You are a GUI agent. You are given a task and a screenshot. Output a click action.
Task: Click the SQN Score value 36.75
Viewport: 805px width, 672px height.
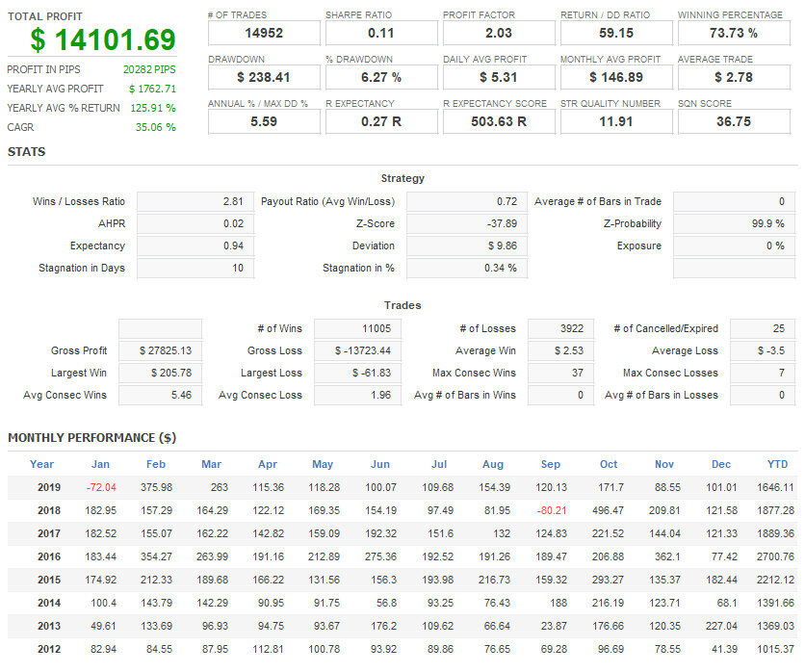[x=734, y=121]
